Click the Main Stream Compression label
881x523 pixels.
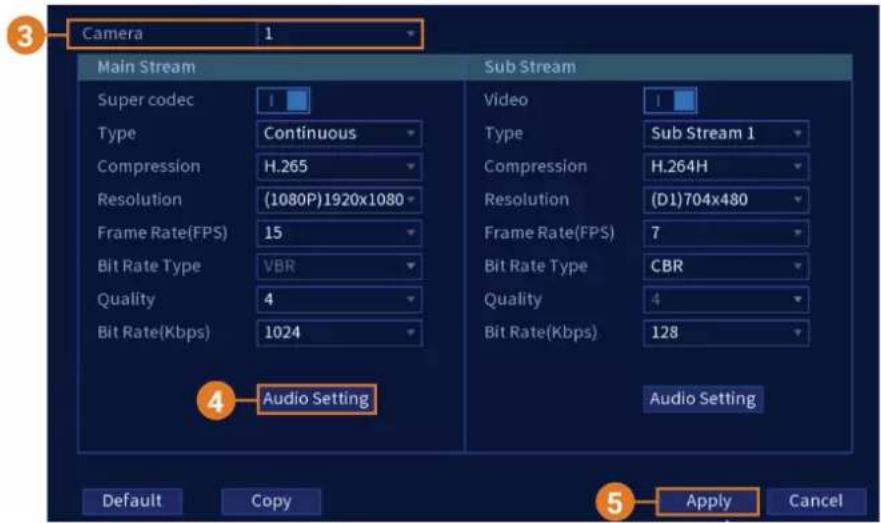click(x=148, y=167)
